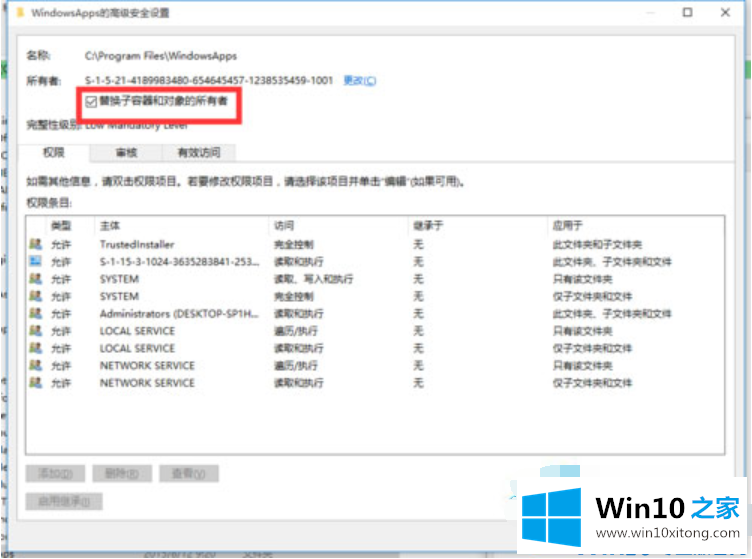Sort by the 主体 column header
Screen dimensions: 752x559
coord(110,225)
